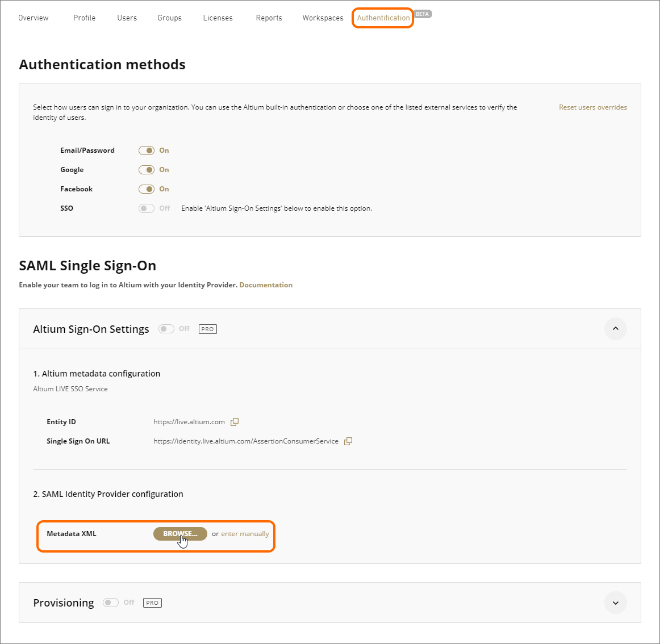Click Reset users overrides link

tap(592, 107)
